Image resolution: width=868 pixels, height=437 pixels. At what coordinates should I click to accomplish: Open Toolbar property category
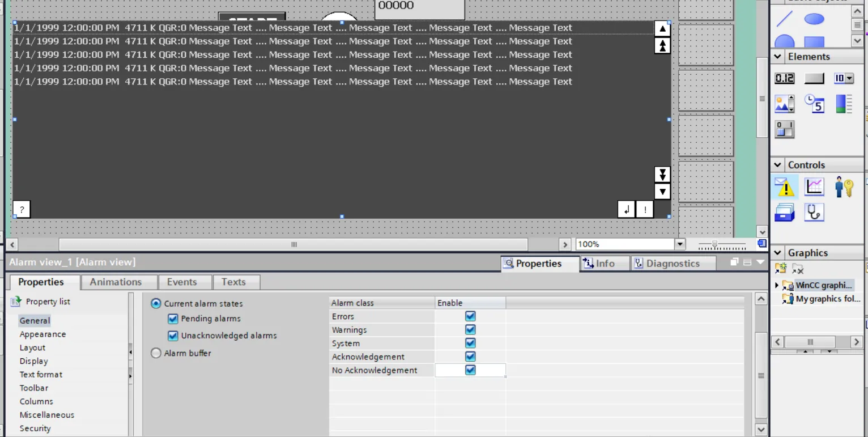tap(34, 388)
